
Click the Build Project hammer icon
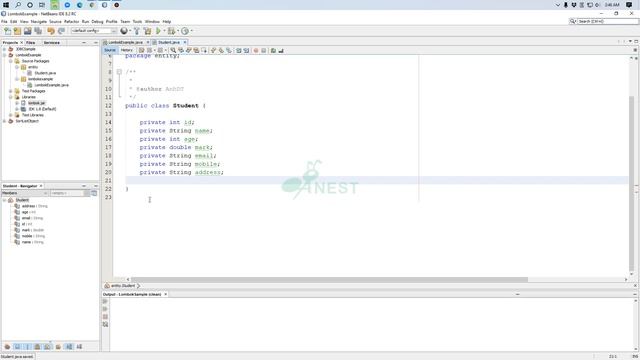(x=137, y=31)
